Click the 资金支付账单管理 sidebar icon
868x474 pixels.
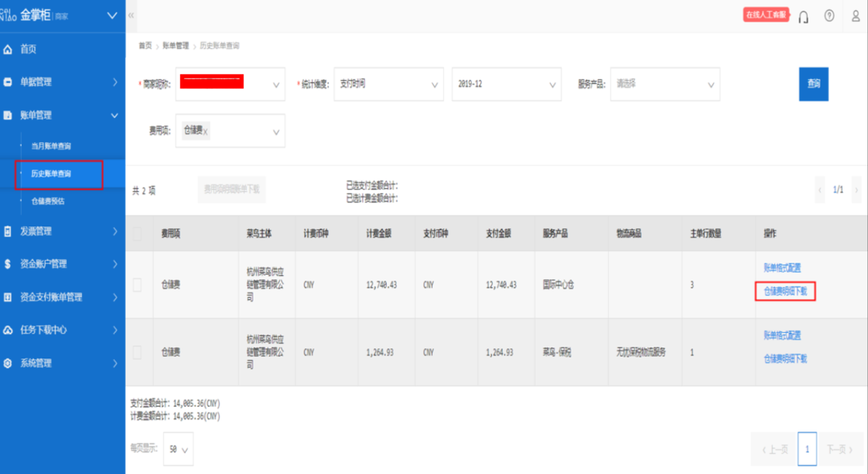[x=8, y=297]
